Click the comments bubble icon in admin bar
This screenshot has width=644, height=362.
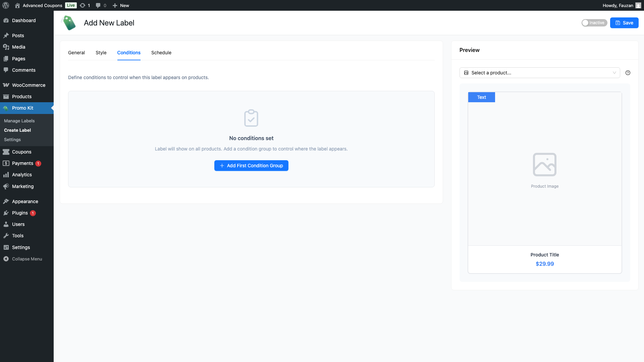(98, 5)
